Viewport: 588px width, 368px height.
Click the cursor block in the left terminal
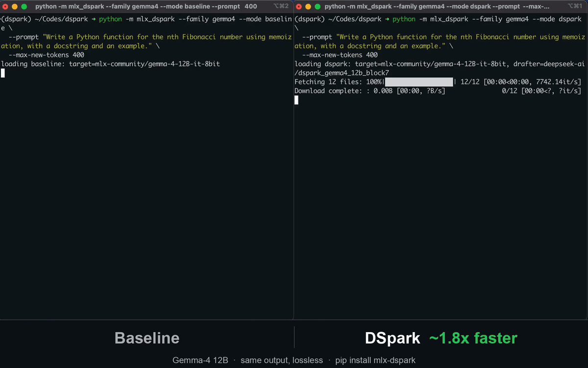tap(3, 73)
